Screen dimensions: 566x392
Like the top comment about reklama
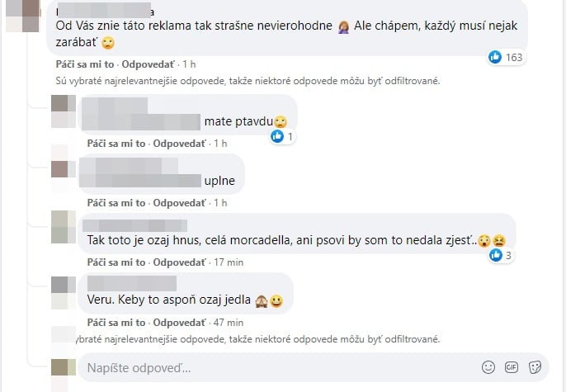pyautogui.click(x=85, y=64)
